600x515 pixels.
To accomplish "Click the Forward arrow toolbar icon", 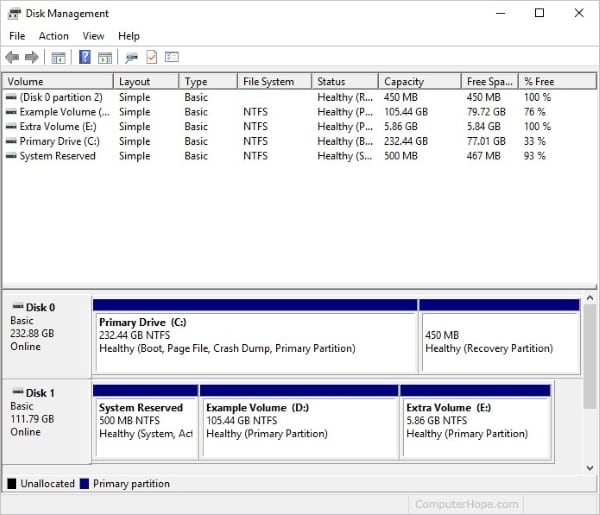I will tap(32, 57).
